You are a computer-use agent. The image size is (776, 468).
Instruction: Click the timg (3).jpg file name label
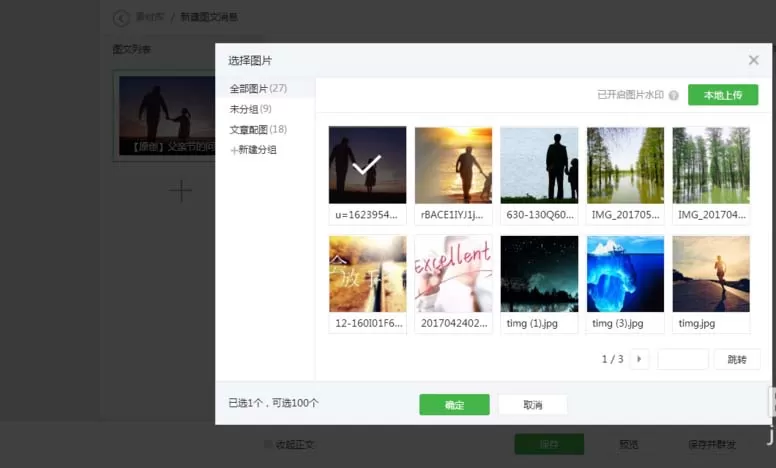(x=618, y=324)
